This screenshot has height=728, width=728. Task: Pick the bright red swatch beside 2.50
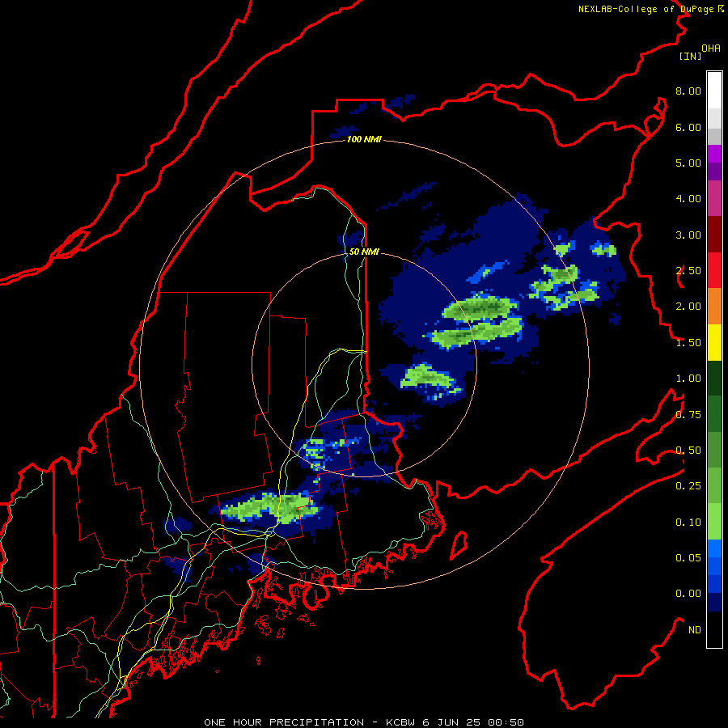tap(714, 271)
